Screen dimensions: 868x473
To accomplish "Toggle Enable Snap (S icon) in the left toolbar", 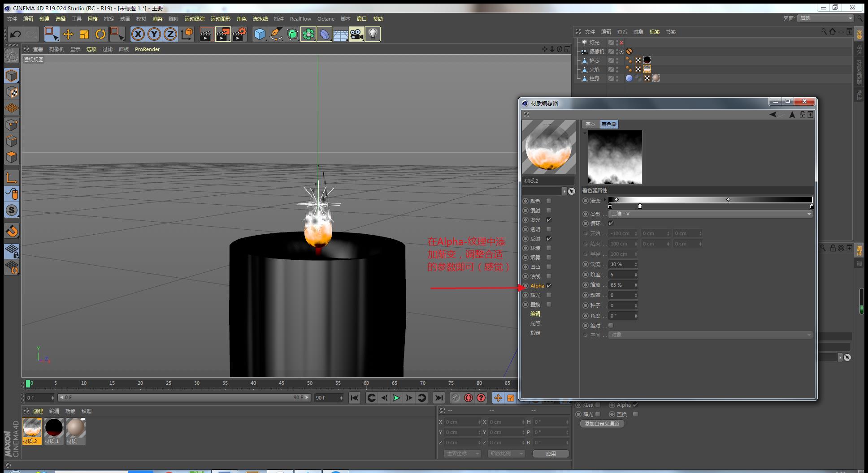I will pos(12,210).
